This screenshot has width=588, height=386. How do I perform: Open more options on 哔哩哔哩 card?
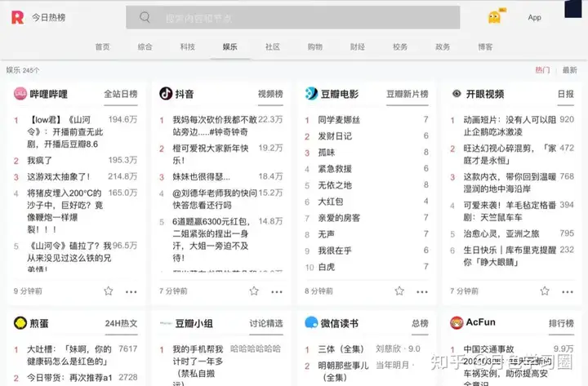click(131, 292)
